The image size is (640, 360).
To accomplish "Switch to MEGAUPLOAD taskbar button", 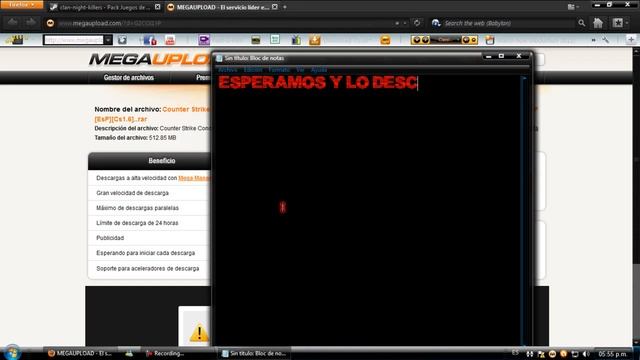I will (x=80, y=353).
